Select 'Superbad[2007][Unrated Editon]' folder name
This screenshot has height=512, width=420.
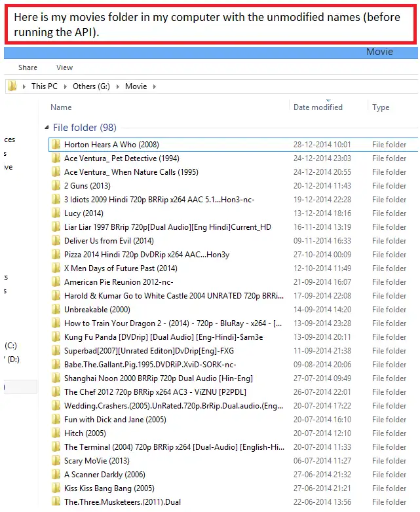149,351
